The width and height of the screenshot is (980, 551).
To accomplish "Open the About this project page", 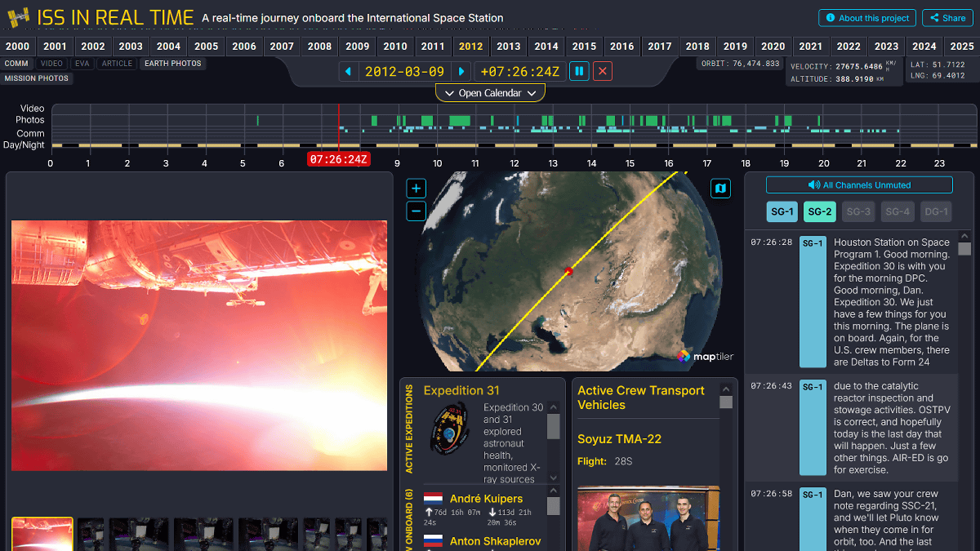I will [866, 18].
